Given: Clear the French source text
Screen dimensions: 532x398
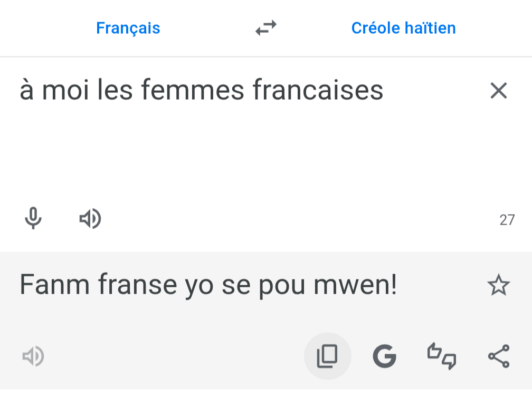Looking at the screenshot, I should click(x=498, y=91).
